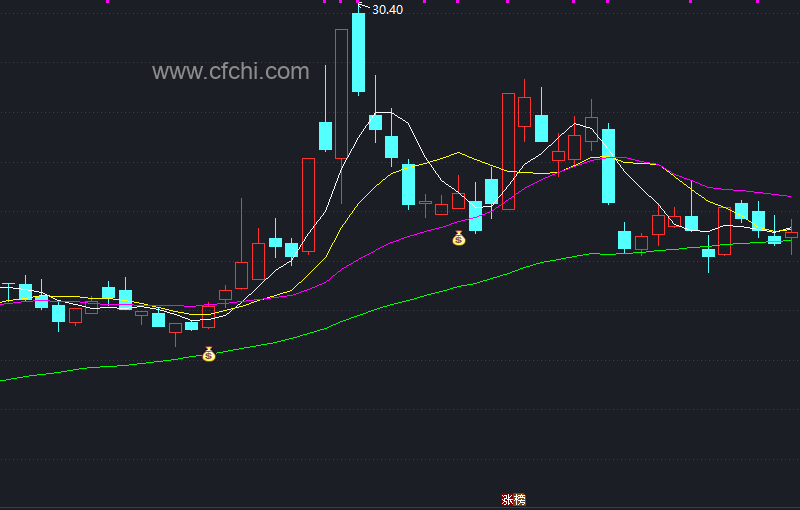Select the 30.40 high price label
The width and height of the screenshot is (800, 510).
(x=388, y=10)
